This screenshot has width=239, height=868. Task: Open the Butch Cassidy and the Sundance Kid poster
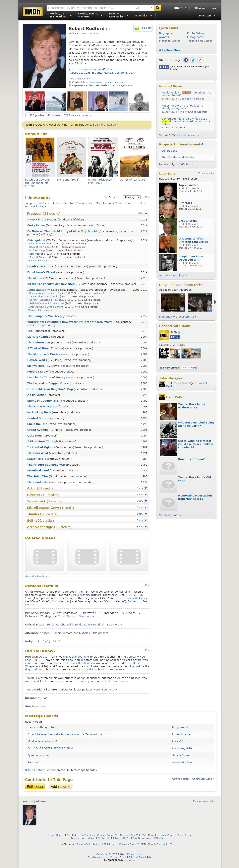[x=40, y=157]
